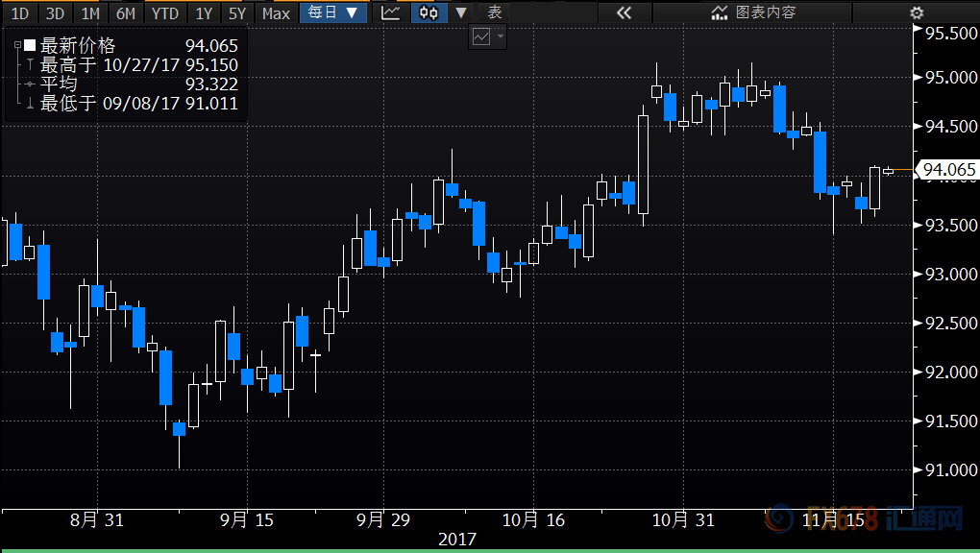The width and height of the screenshot is (980, 553).
Task: Collapse panel with double-chevron icon
Action: tap(624, 12)
